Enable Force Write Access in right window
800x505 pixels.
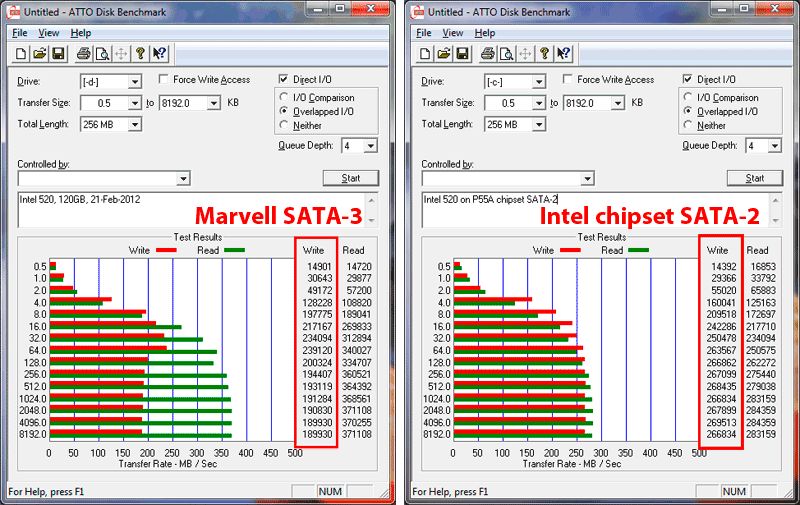(567, 80)
